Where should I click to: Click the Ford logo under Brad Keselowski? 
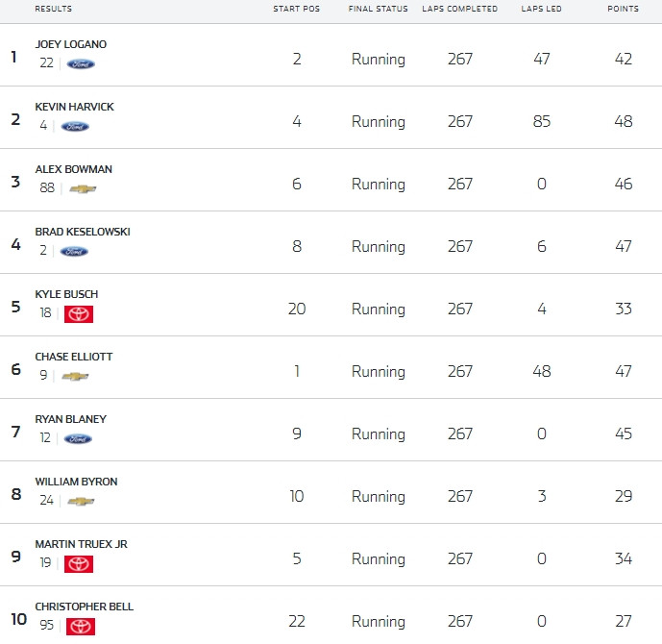(x=74, y=252)
